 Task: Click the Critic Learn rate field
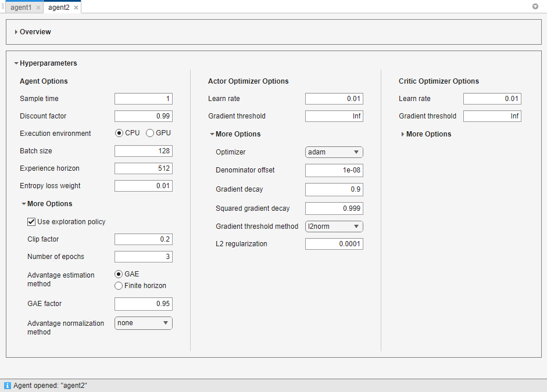click(492, 99)
